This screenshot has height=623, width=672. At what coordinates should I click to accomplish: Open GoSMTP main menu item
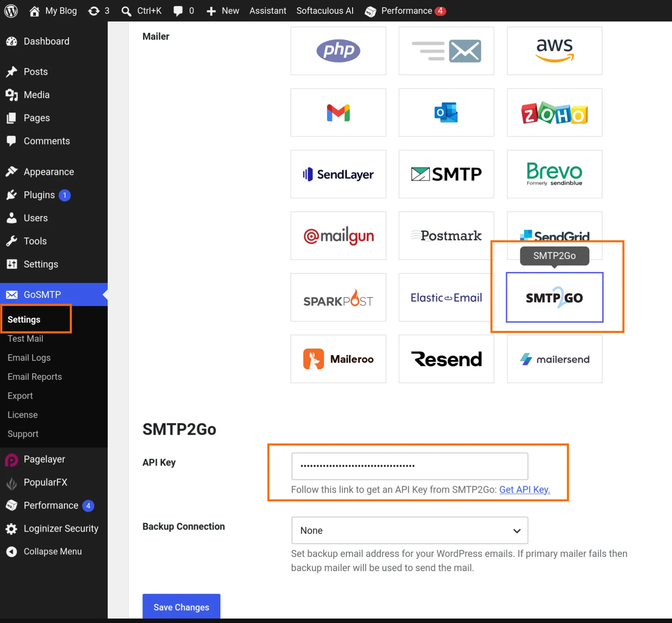click(54, 294)
